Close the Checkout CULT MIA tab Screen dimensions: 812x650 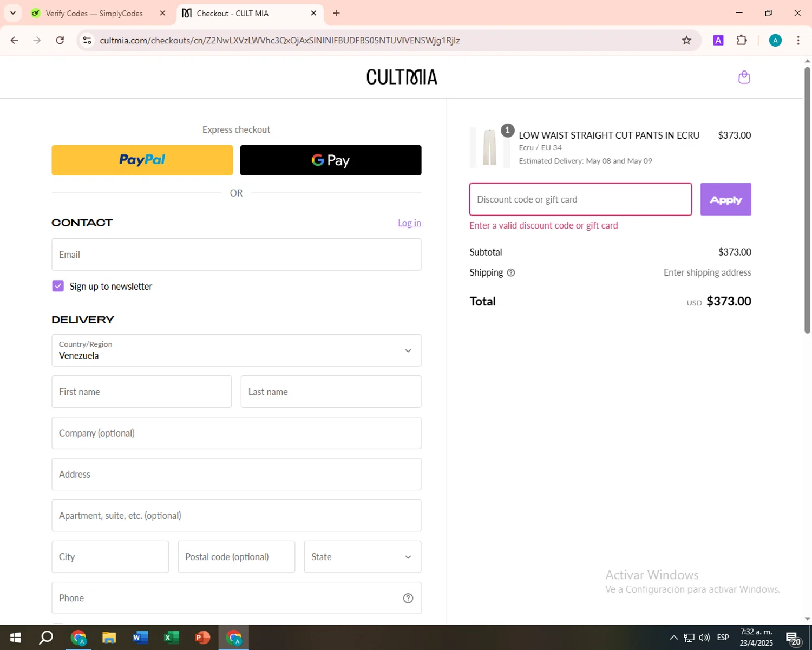313,13
